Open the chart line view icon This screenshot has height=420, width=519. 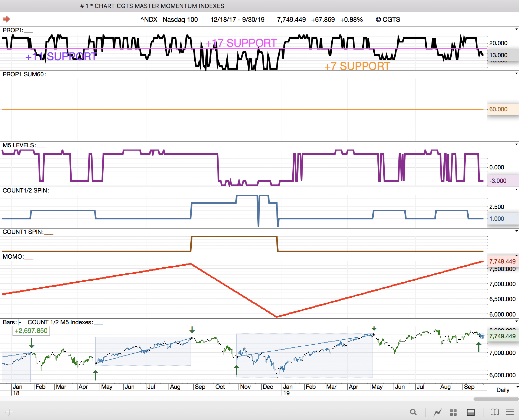[437, 412]
